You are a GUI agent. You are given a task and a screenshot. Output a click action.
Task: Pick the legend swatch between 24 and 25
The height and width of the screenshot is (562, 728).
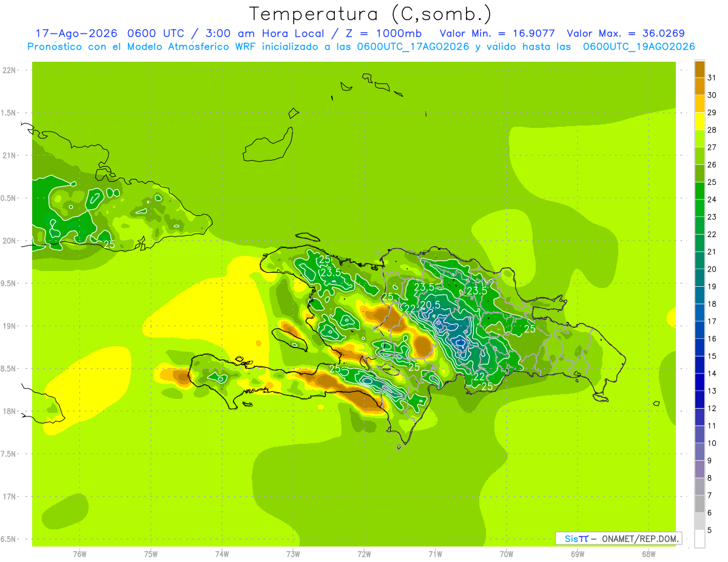tap(699, 190)
